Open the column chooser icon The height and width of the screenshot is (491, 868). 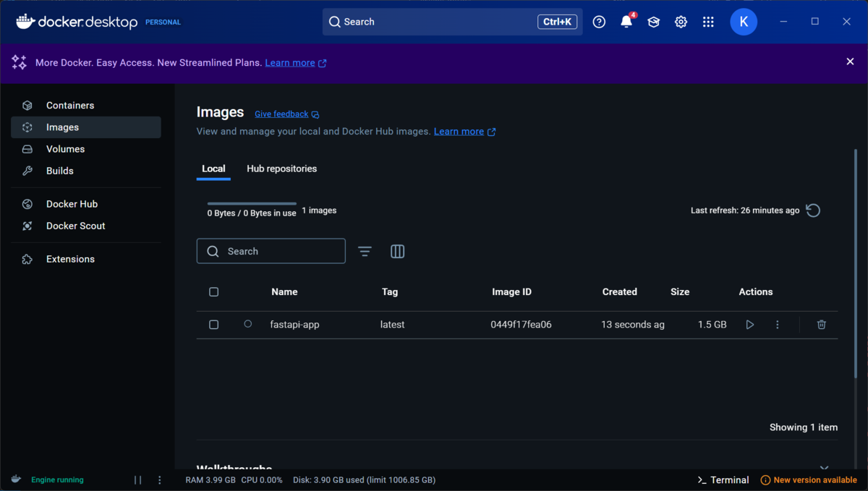point(397,251)
